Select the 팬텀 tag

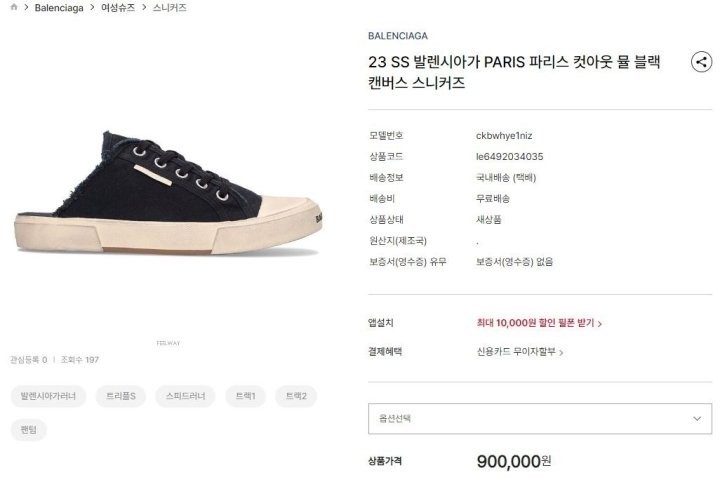[28, 430]
